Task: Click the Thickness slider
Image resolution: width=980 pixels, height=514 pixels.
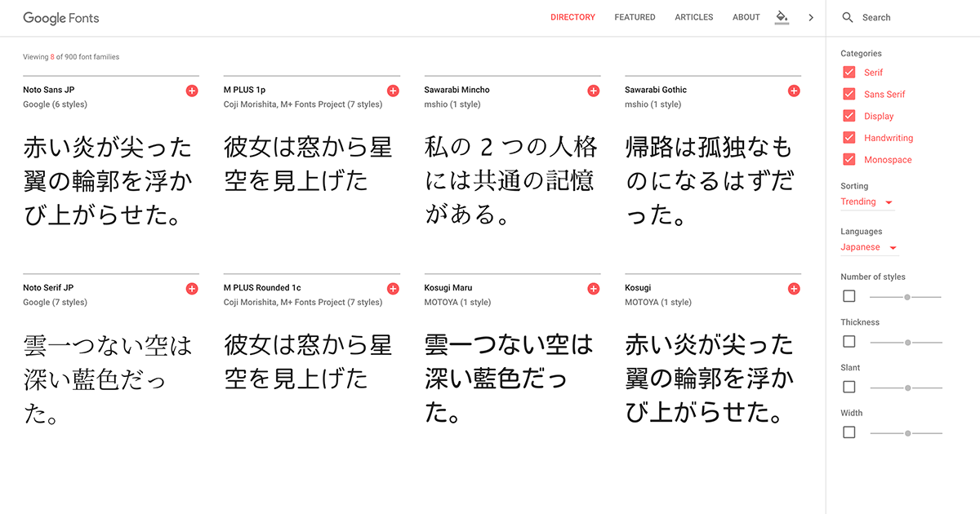Action: 906,342
